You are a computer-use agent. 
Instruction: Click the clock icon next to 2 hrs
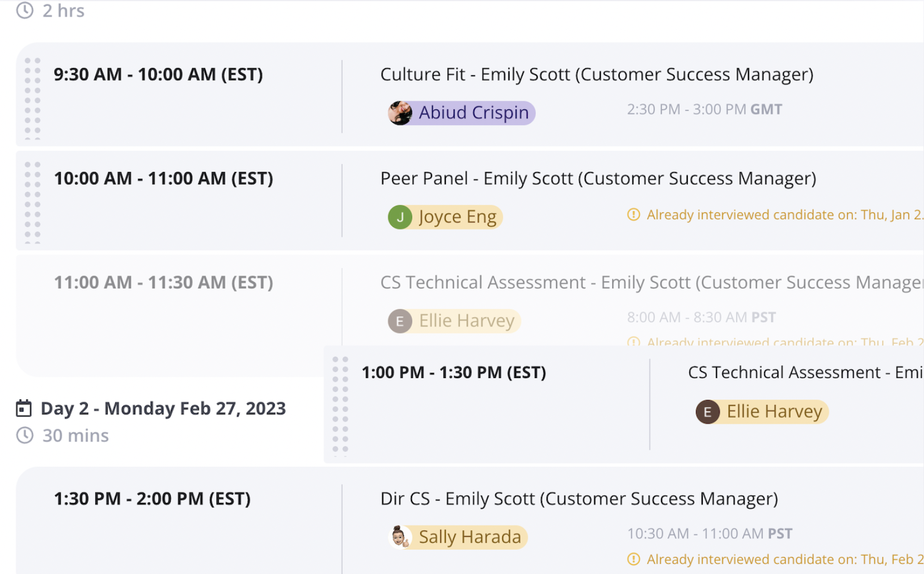[25, 10]
